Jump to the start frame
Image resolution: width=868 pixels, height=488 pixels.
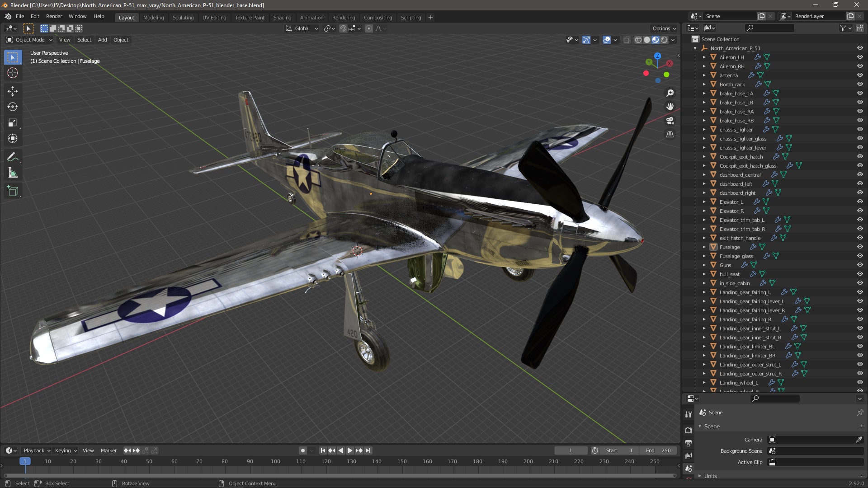tap(323, 450)
